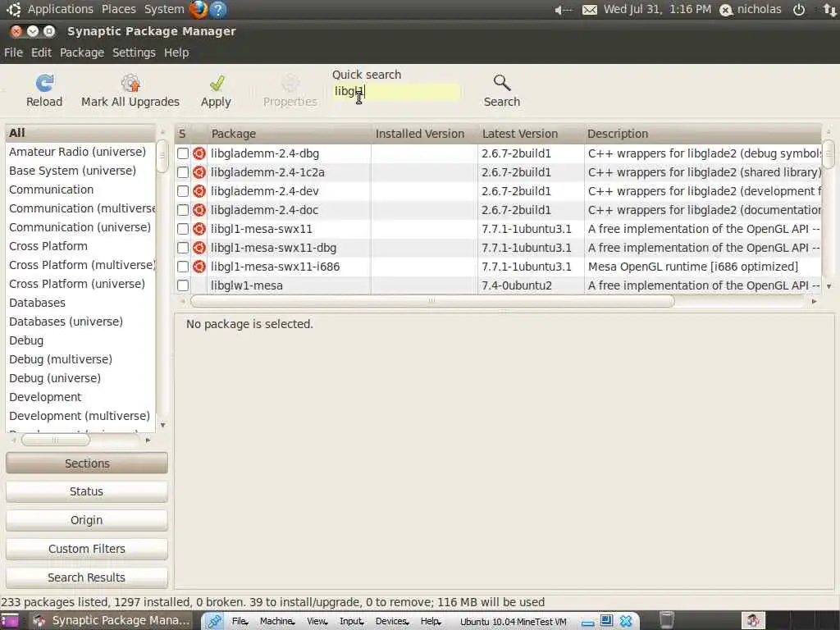The height and width of the screenshot is (630, 840).
Task: Click Ubuntu supported icon for libgl1-mesa-swx11-i686
Action: [x=199, y=267]
